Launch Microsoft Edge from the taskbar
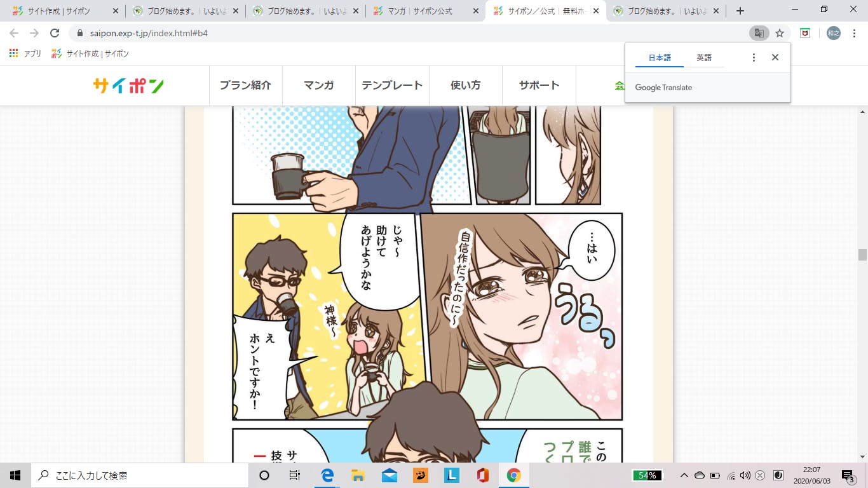Viewport: 868px width, 488px height. 327,475
